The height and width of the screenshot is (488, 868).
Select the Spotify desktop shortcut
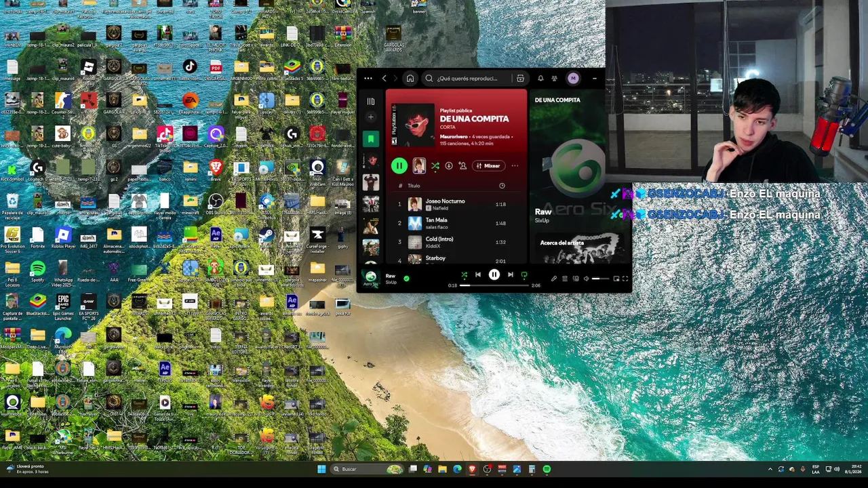(x=38, y=271)
